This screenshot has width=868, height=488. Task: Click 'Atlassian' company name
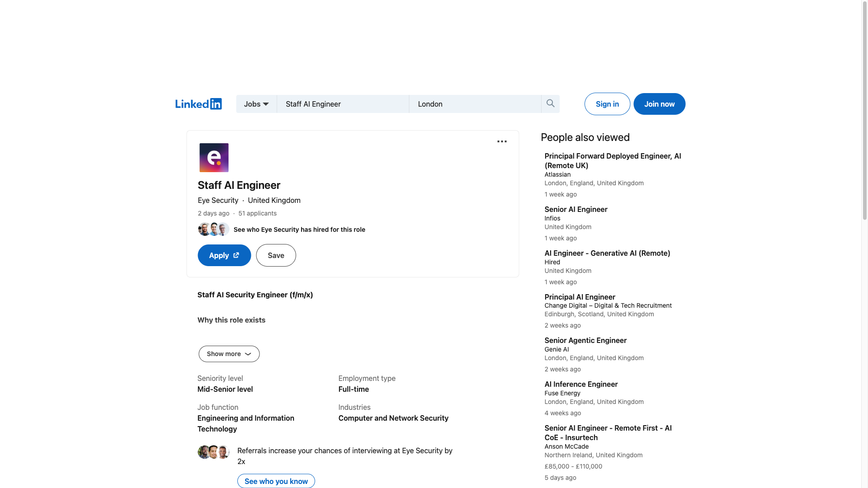coord(557,174)
